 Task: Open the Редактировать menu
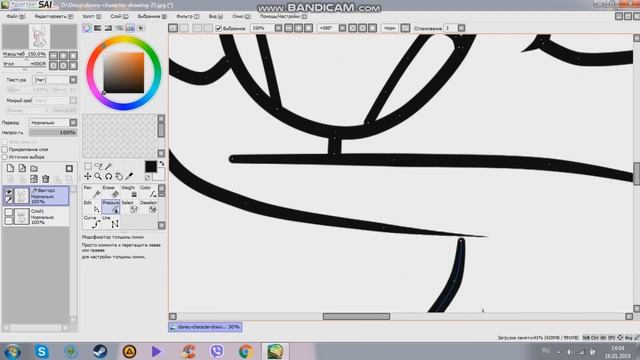point(54,16)
